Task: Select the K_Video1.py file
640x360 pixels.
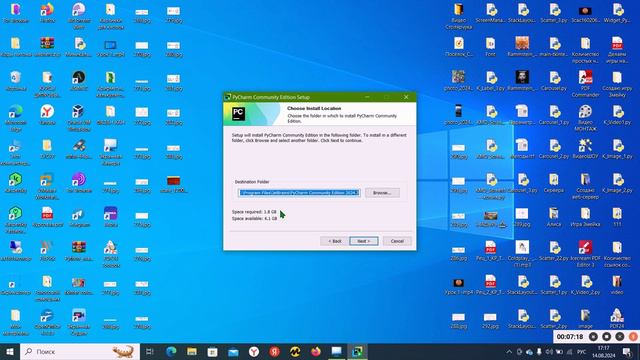Action: 617,115
